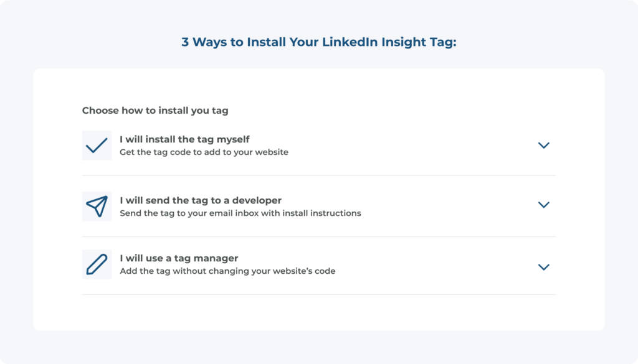Viewport: 638px width, 364px height.
Task: Choose 'I will use a tag manager' title
Action: (179, 258)
